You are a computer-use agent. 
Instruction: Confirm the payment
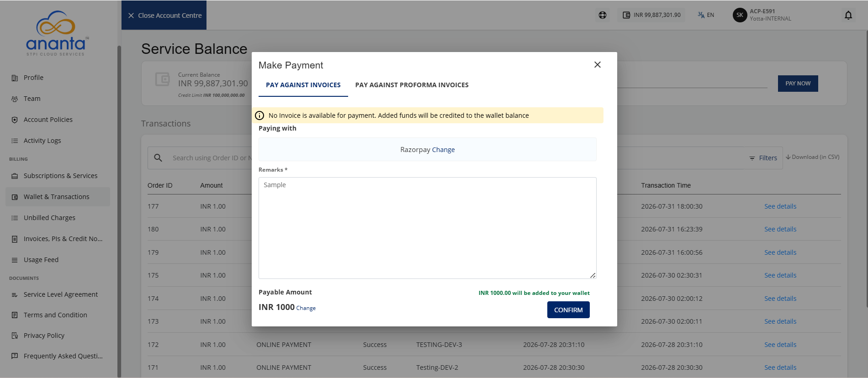point(568,310)
